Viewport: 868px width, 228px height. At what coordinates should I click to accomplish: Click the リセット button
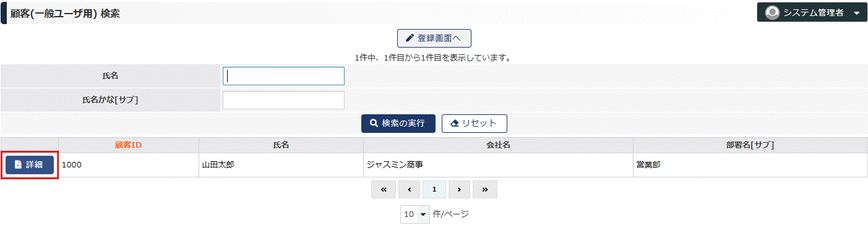[474, 123]
